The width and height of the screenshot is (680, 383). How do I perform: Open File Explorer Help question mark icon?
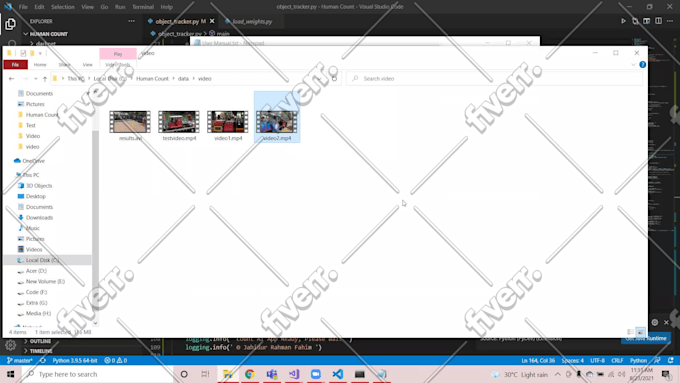tap(642, 64)
